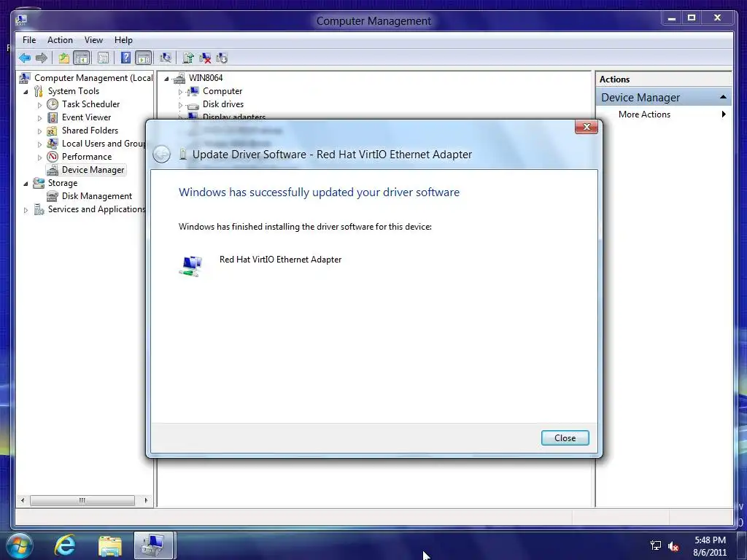
Task: Click the Update Driver Software toolbar icon
Action: pos(187,58)
